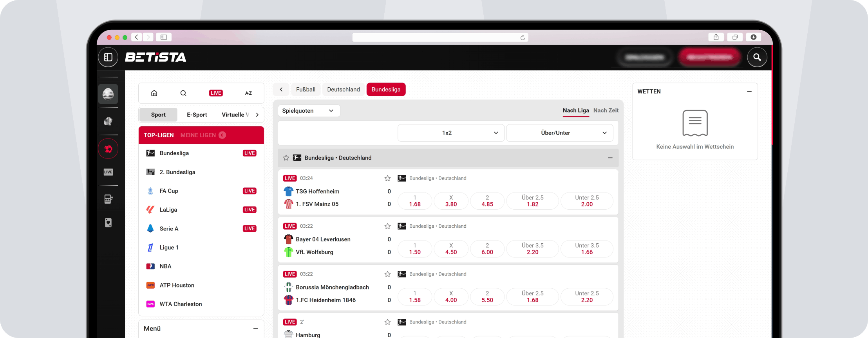868x338 pixels.
Task: Favorite the Bundesliga • Deutschland league
Action: (x=286, y=158)
